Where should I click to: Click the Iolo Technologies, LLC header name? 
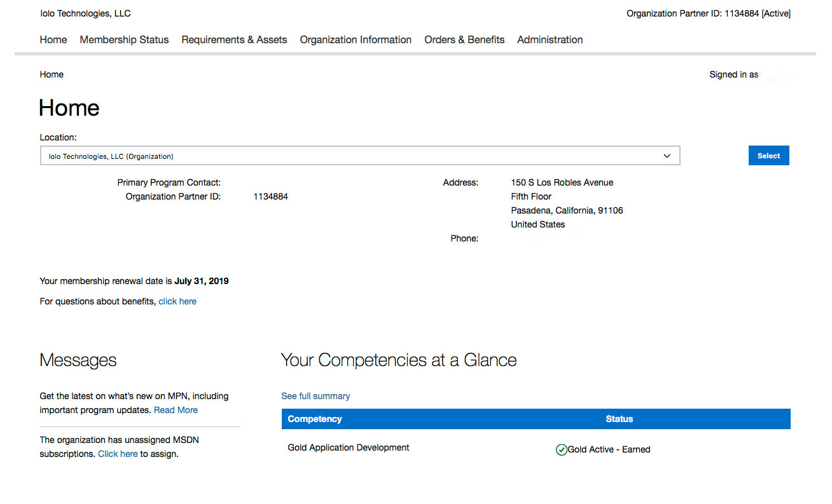pyautogui.click(x=85, y=13)
